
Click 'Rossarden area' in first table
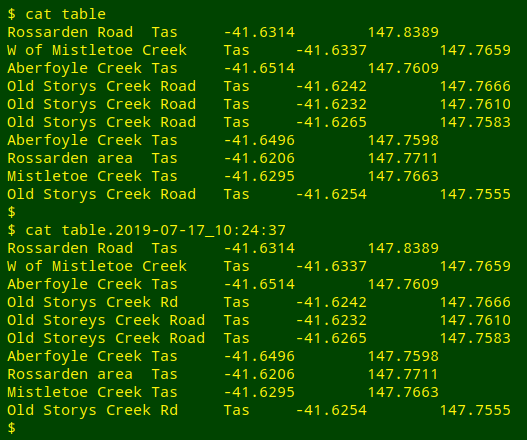[x=70, y=158]
